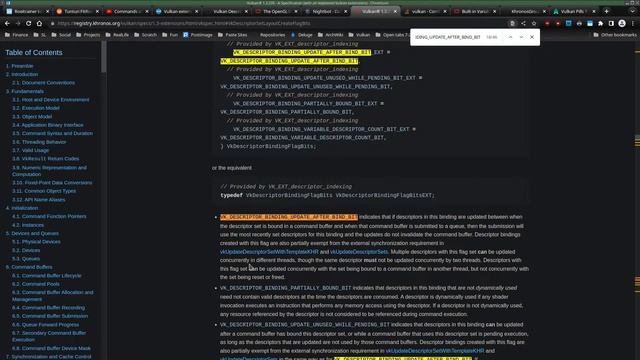640x360 pixels.
Task: Open the browser profile avatar
Action: pyautogui.click(x=622, y=24)
